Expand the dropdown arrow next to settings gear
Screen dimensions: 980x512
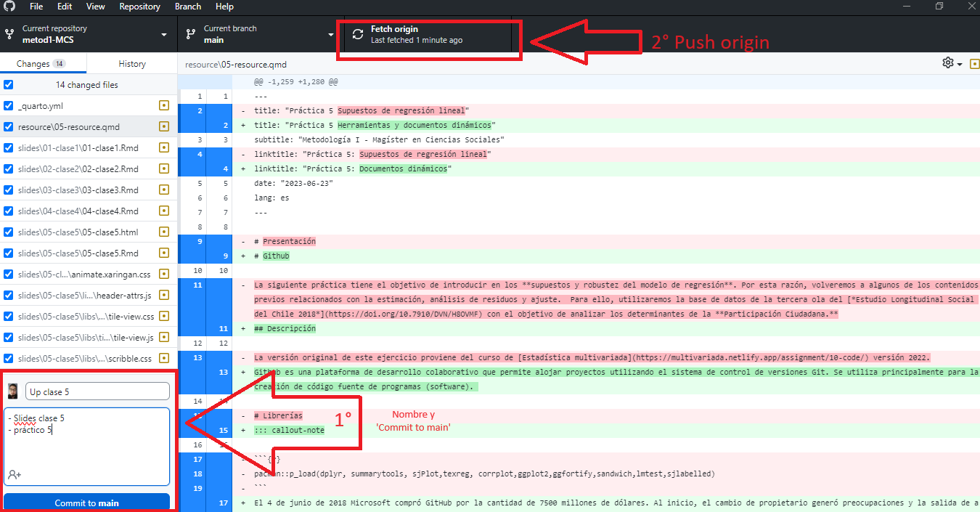click(x=960, y=64)
